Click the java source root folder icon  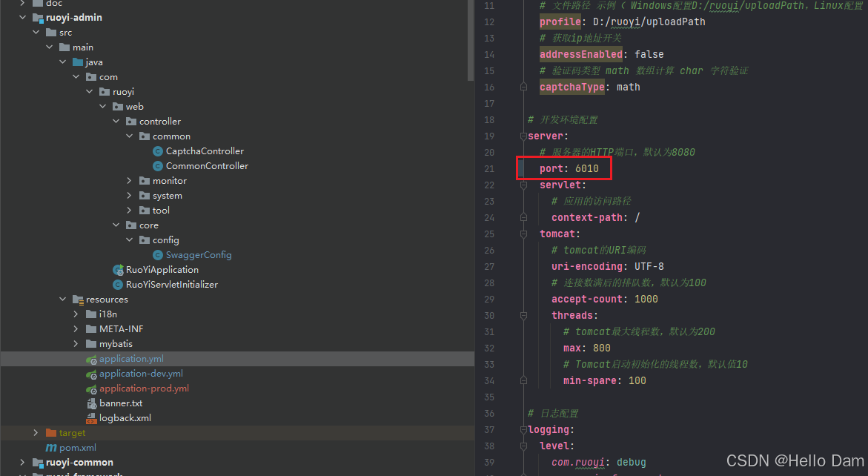[x=78, y=62]
